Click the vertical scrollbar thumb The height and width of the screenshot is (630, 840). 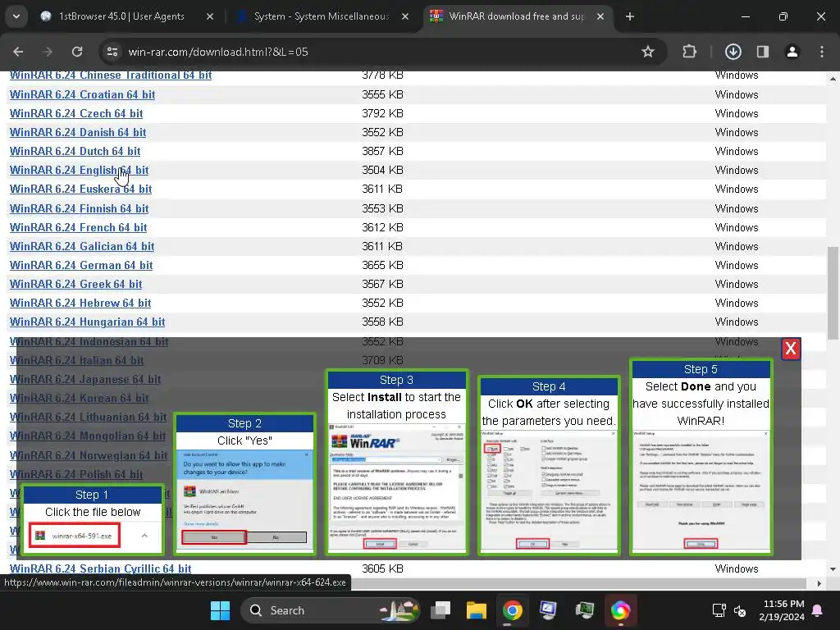click(833, 293)
